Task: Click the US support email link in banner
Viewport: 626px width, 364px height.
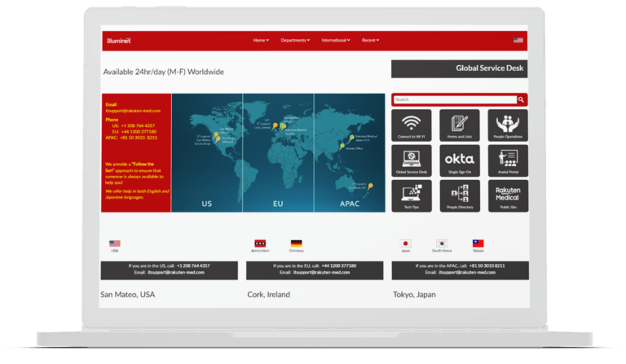Action: (176, 273)
